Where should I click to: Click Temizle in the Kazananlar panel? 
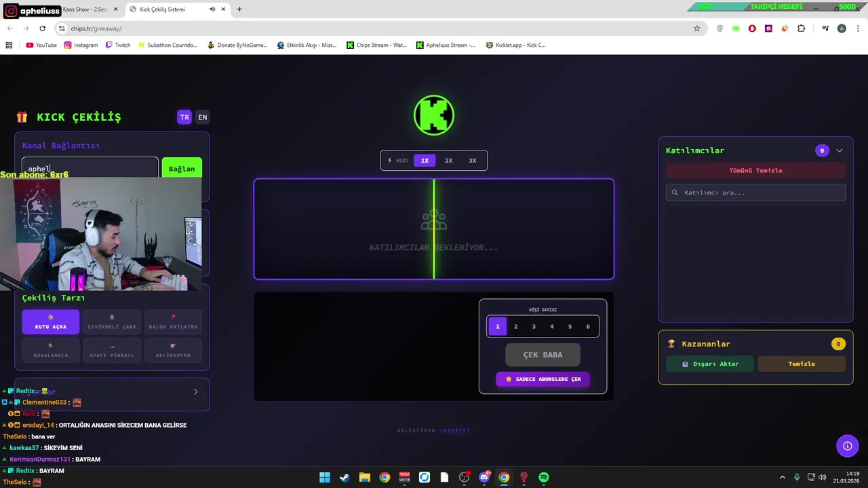click(x=802, y=364)
